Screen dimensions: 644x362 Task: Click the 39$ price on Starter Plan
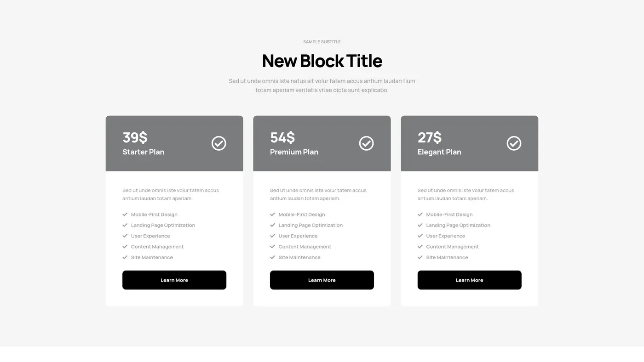[134, 136]
